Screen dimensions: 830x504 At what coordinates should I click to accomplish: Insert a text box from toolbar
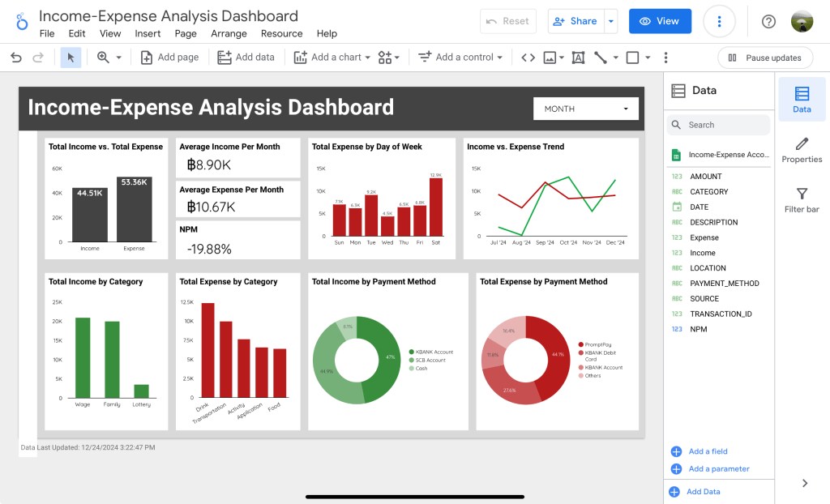tap(578, 58)
